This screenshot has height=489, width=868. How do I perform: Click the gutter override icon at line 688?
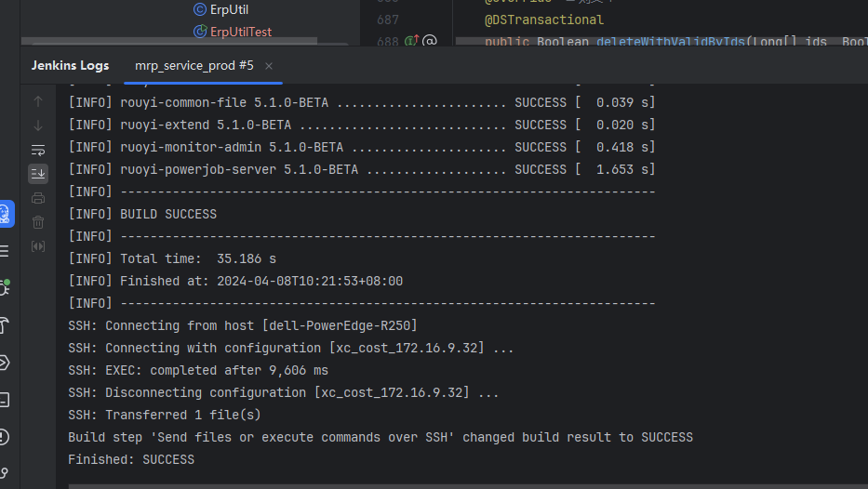pyautogui.click(x=411, y=42)
